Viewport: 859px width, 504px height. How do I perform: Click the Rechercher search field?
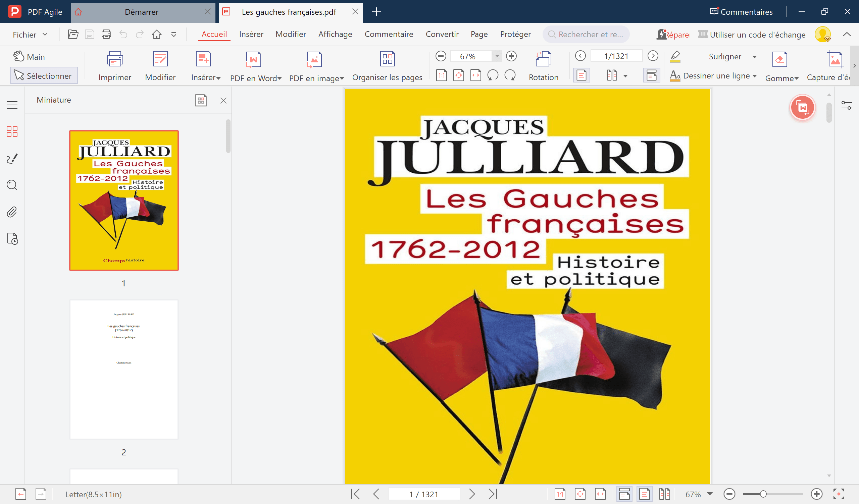pos(586,35)
